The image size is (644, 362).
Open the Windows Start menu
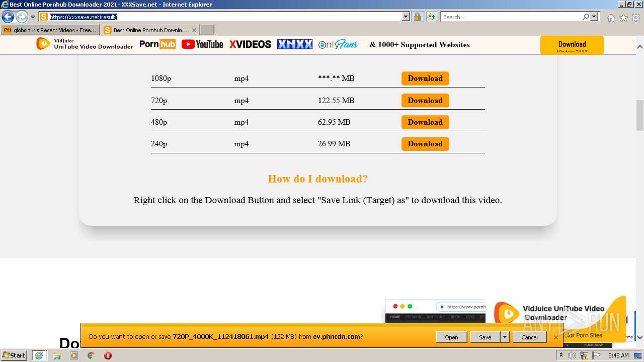14,355
